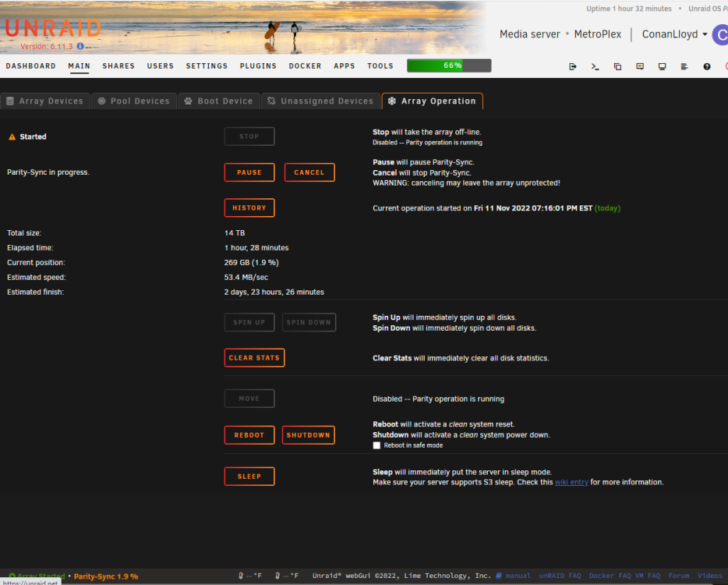The height and width of the screenshot is (585, 728).
Task: Switch to the Boot Device tab
Action: (x=219, y=101)
